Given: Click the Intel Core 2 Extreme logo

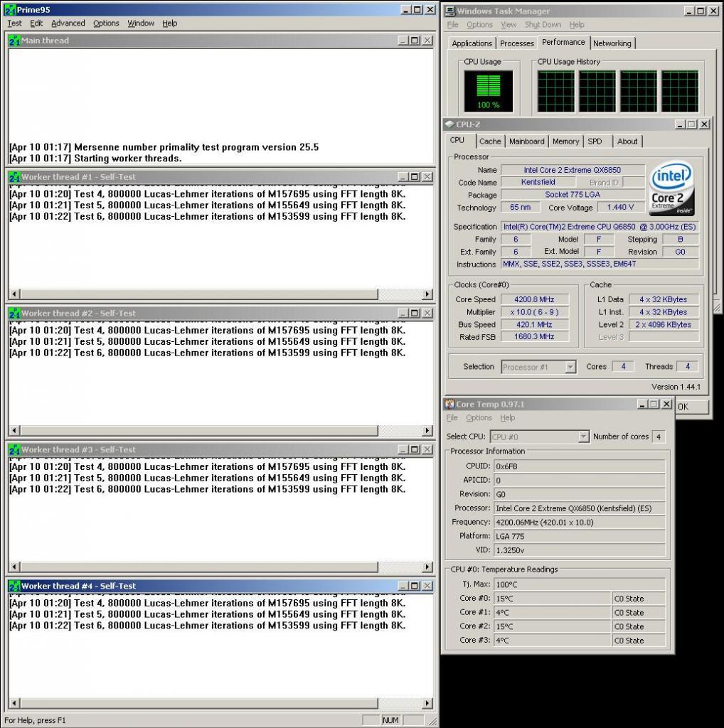Looking at the screenshot, I should click(671, 188).
